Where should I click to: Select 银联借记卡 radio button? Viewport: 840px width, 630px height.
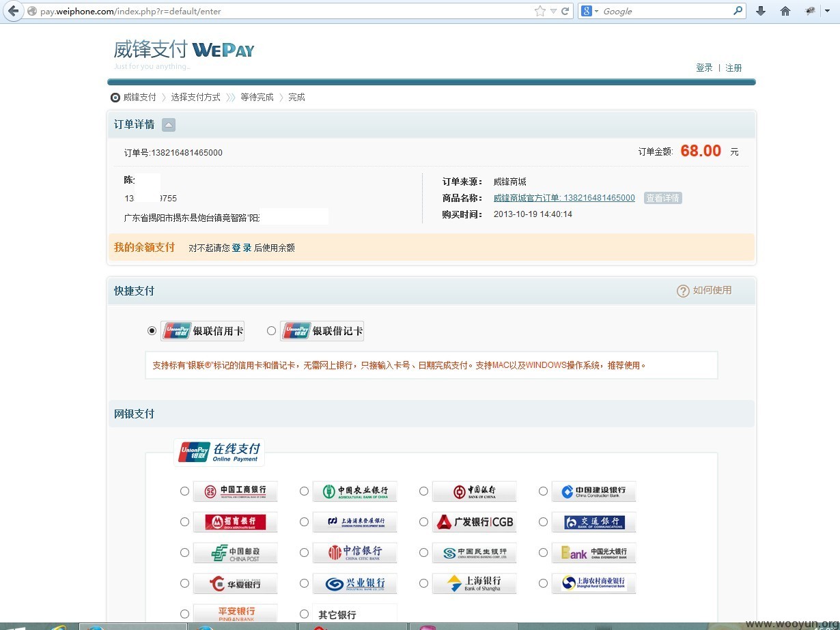271,330
